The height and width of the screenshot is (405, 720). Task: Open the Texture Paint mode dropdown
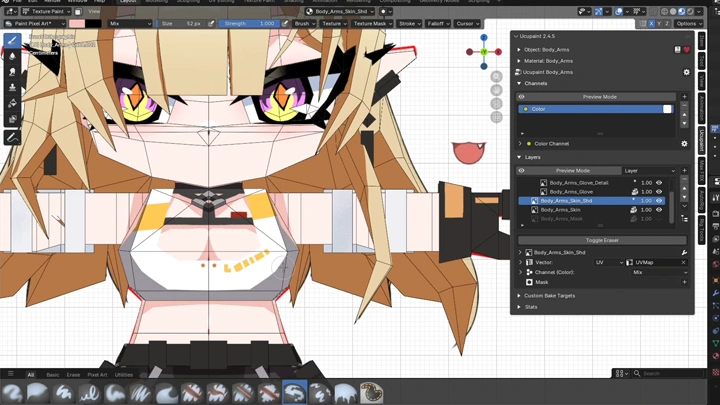pos(46,11)
